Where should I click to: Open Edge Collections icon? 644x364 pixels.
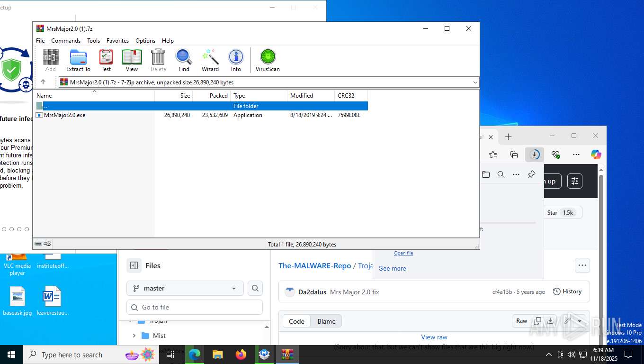[x=514, y=155]
